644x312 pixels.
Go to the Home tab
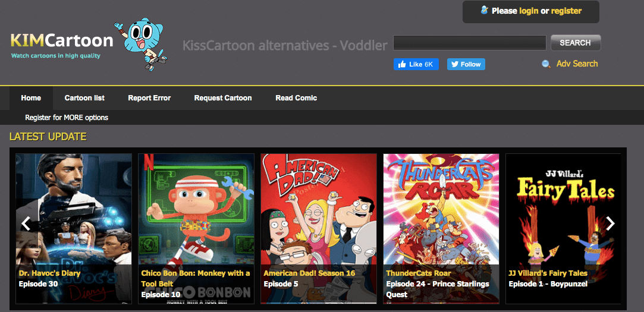click(31, 98)
